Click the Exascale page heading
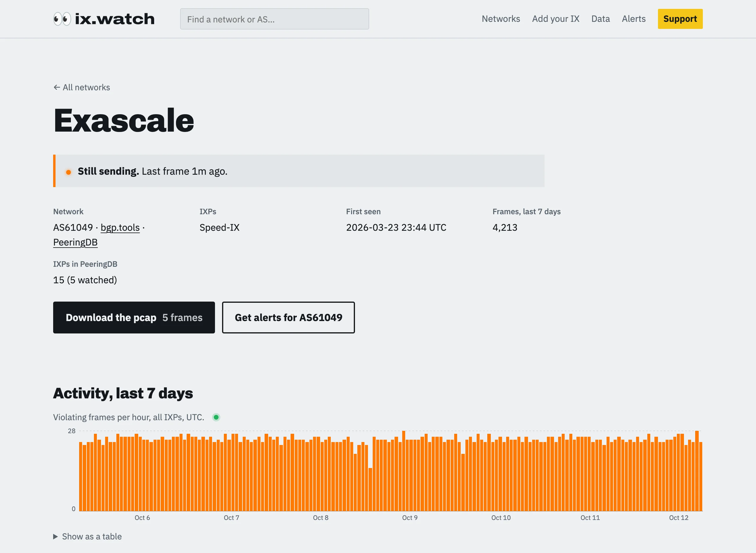 click(124, 120)
